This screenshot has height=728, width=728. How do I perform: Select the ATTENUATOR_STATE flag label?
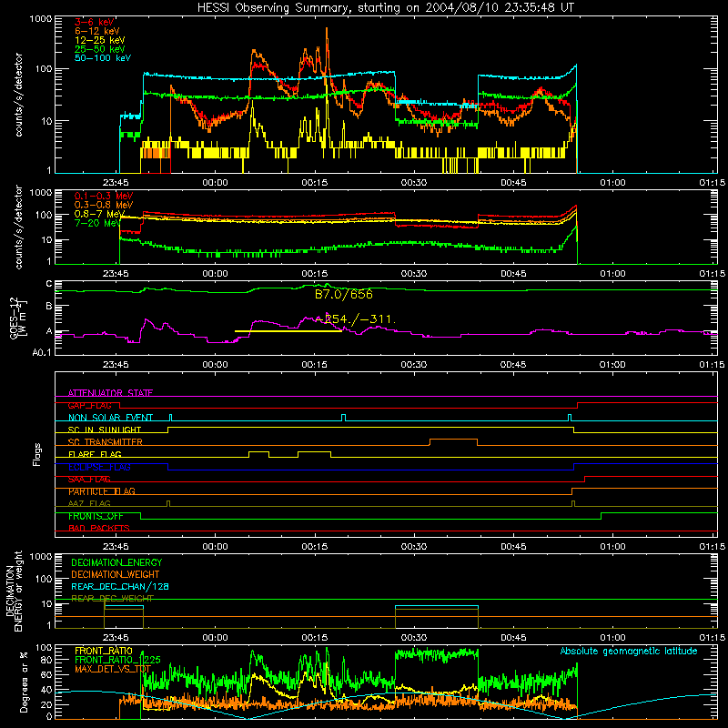[x=110, y=393]
